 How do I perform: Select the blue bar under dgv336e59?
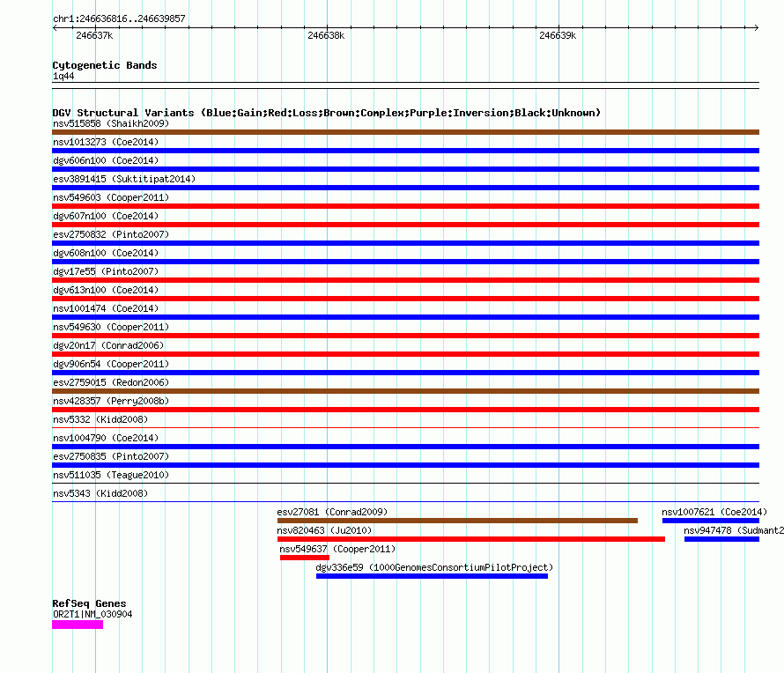pos(432,576)
